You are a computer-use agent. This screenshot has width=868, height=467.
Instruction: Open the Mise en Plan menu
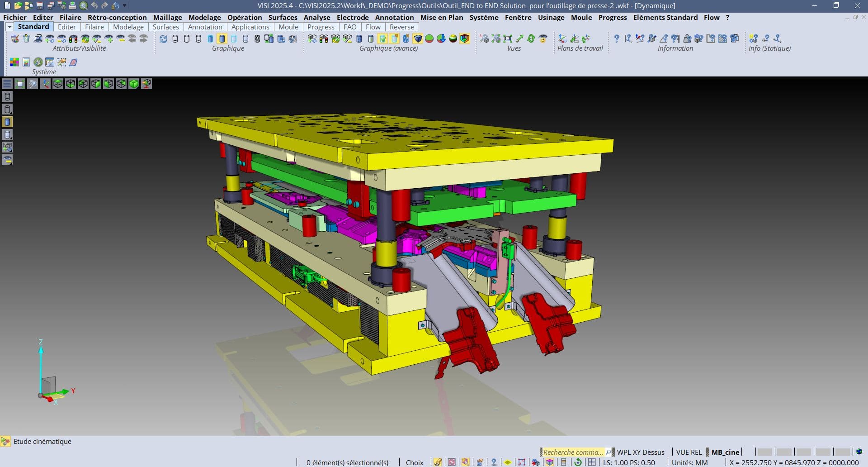pos(441,17)
